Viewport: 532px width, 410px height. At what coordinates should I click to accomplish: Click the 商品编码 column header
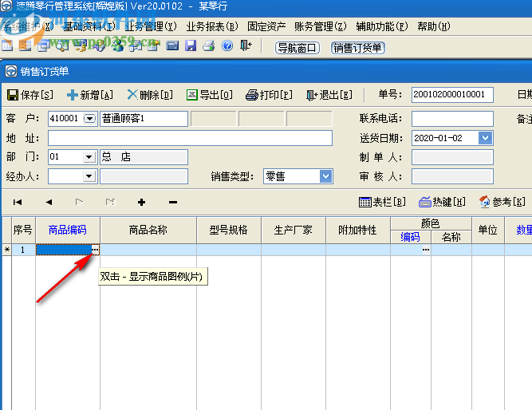click(68, 230)
